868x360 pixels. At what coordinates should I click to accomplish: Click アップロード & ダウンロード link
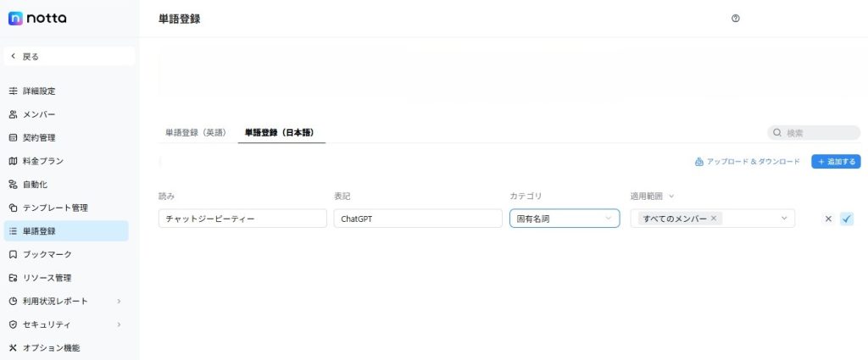pos(747,161)
